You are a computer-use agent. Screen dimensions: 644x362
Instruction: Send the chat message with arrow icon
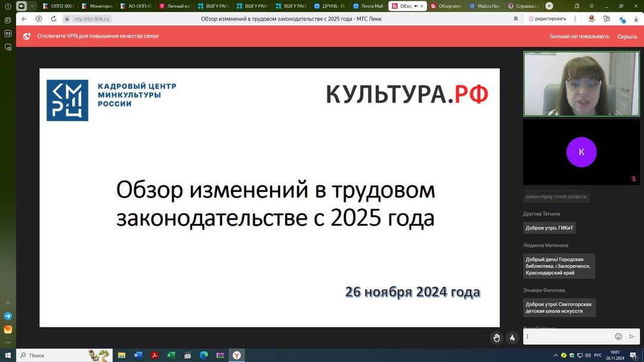coord(631,336)
